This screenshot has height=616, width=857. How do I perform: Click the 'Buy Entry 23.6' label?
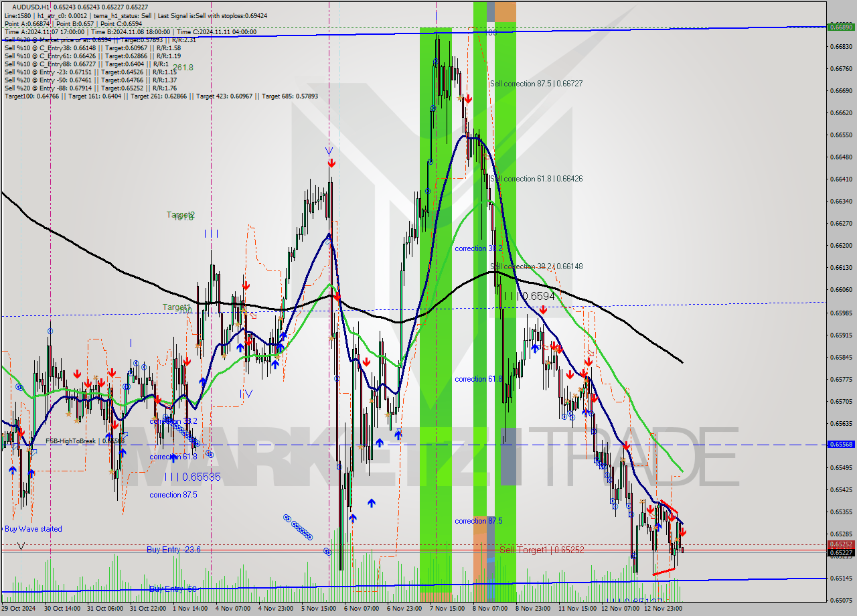173,550
